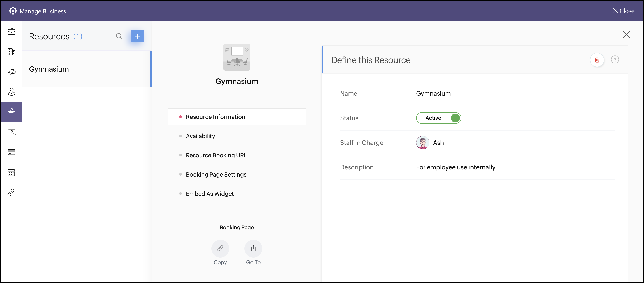Open help question mark icon
Screen dimensions: 644x283
[x=615, y=60]
